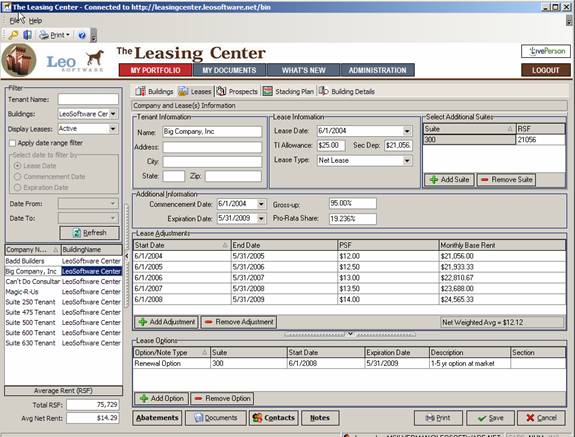Click the blue help question mark icon
The image size is (575, 437).
pyautogui.click(x=82, y=35)
